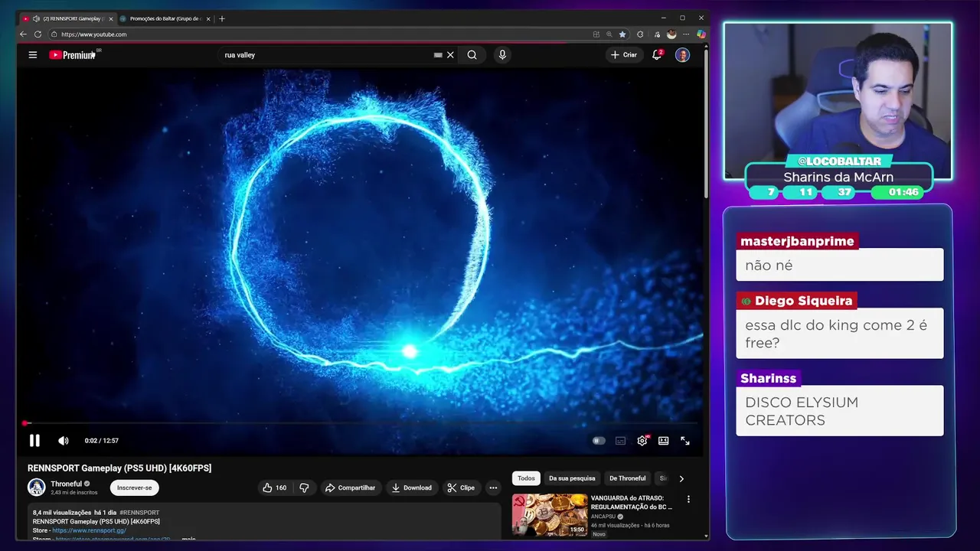
Task: Open the Clipe scissors button
Action: pos(461,487)
